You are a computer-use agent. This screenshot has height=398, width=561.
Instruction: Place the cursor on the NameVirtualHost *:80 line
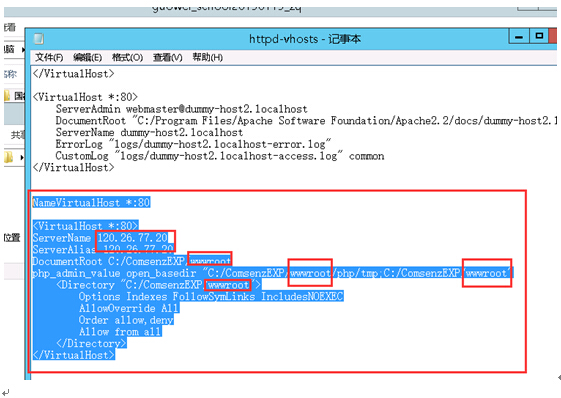tap(91, 203)
